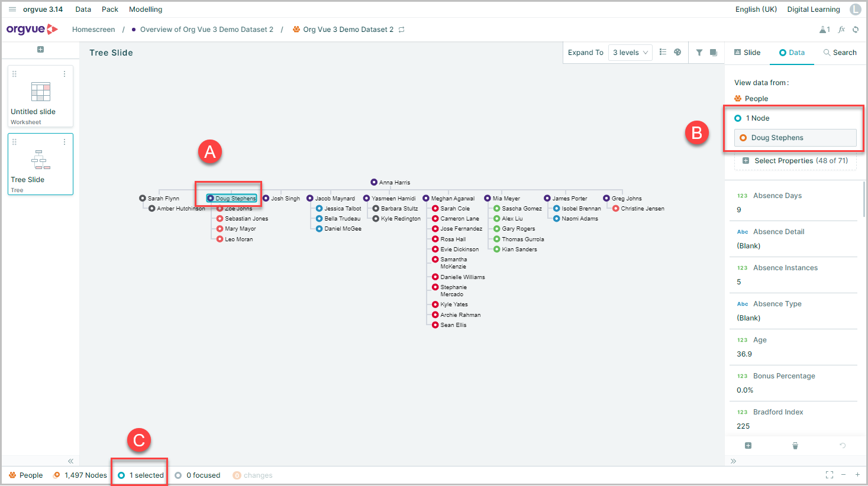
Task: Switch to the Search tab
Action: (x=840, y=53)
